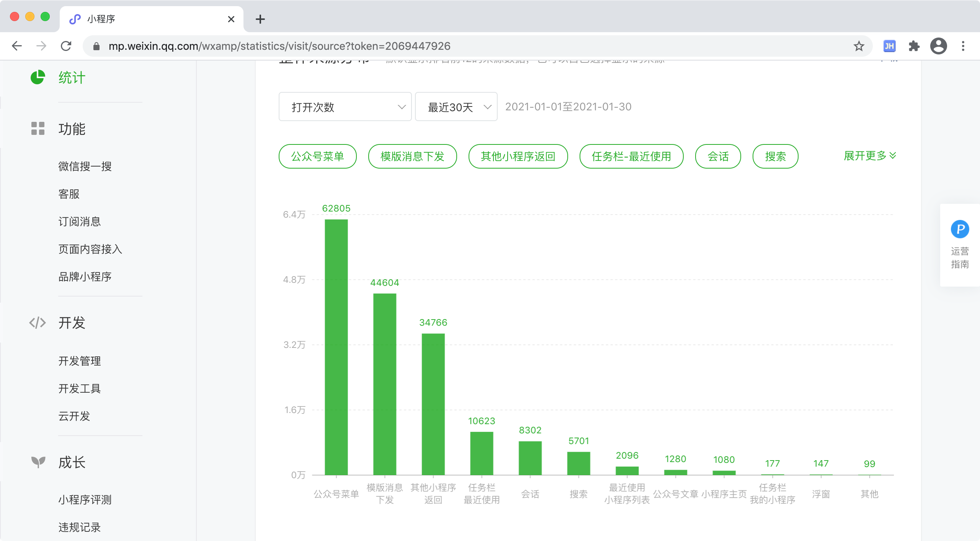This screenshot has height=541, width=980.
Task: Toggle the 公众号菜单 source filter tag
Action: (x=317, y=156)
